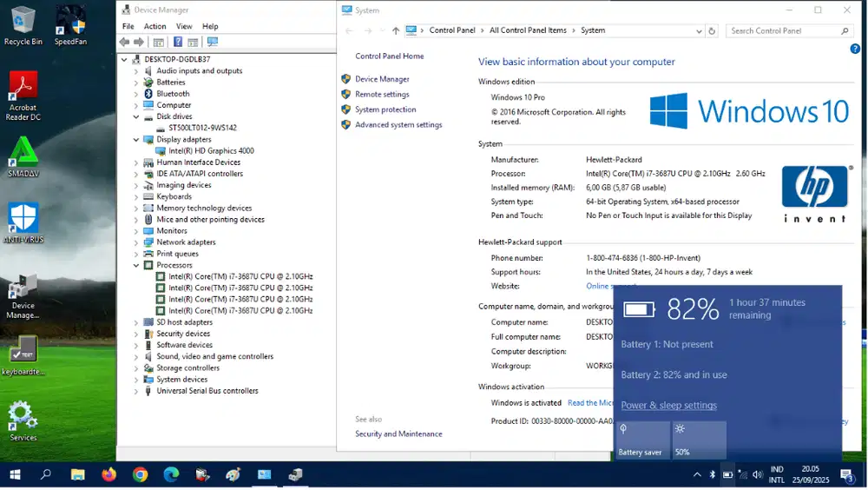This screenshot has width=868, height=490.
Task: Open the Action menu in Device Manager
Action: (155, 27)
